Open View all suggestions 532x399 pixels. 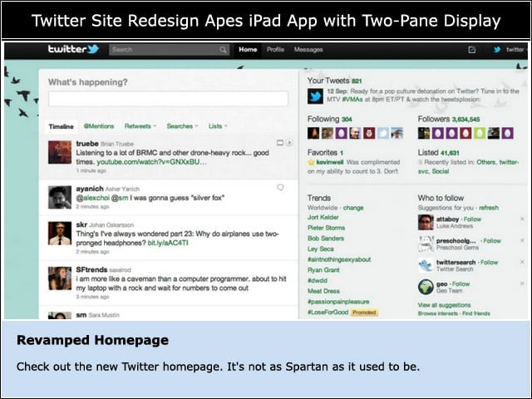[444, 305]
